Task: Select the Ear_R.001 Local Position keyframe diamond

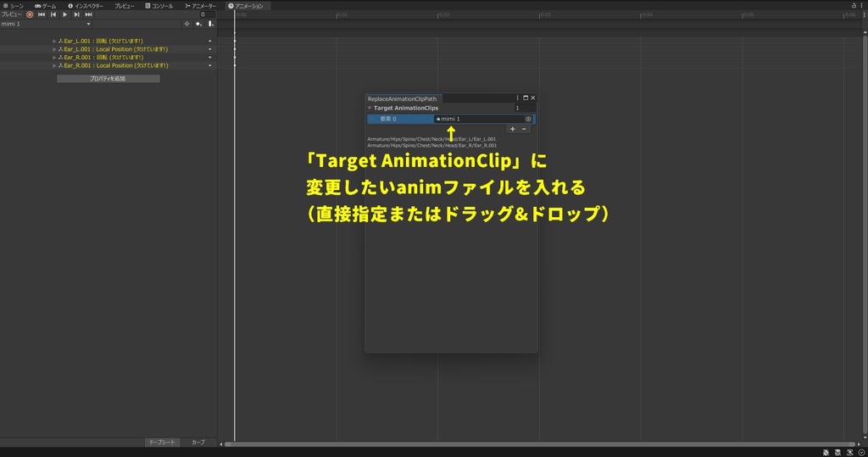Action: (x=235, y=65)
